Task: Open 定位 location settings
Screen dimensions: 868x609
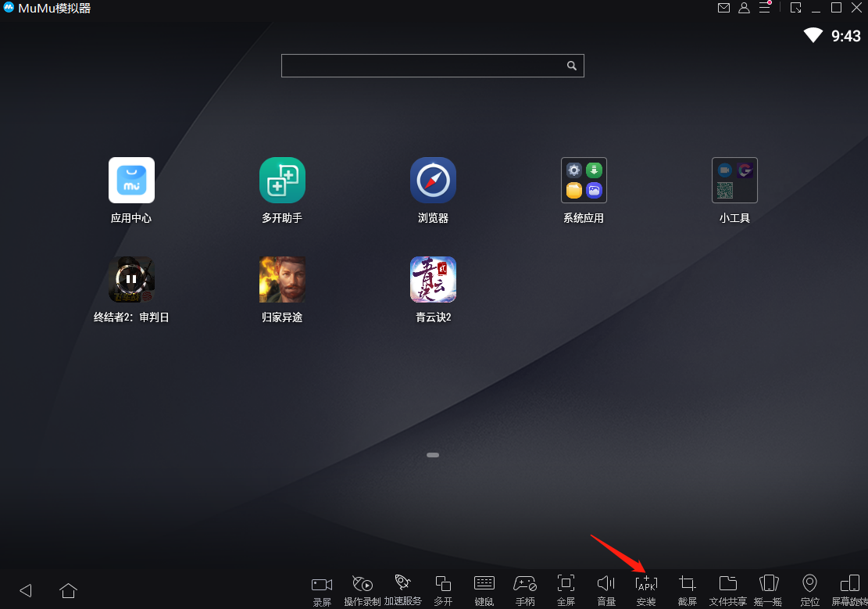Action: tap(809, 583)
